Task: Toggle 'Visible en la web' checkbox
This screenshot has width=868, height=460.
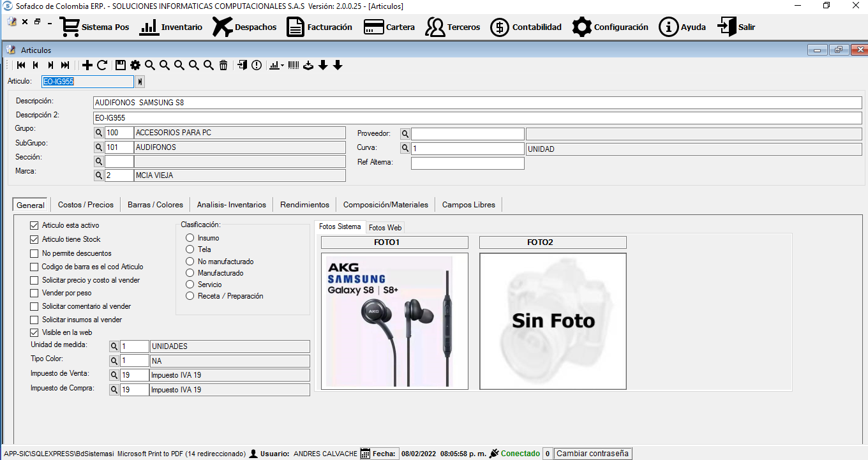Action: point(34,332)
